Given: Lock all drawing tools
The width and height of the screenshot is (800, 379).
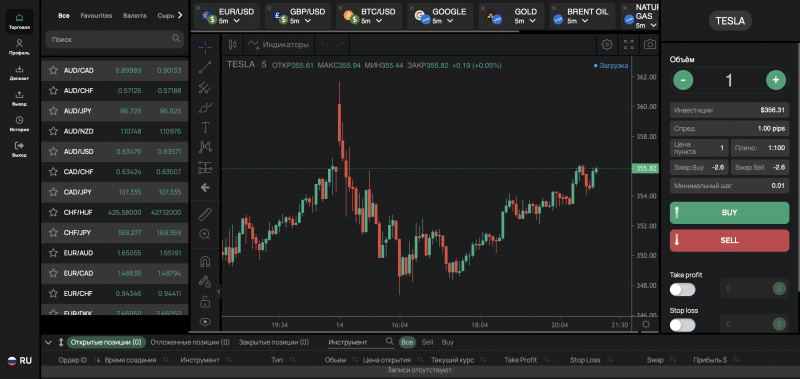Looking at the screenshot, I should [x=205, y=301].
